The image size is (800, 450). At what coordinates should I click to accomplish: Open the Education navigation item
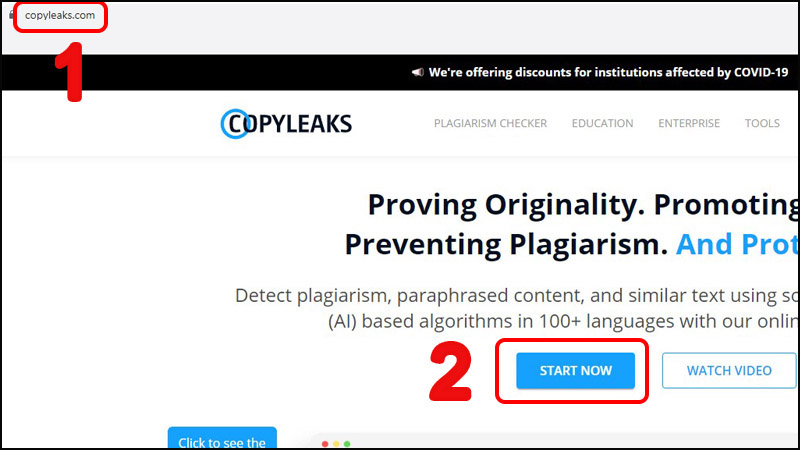(x=603, y=123)
